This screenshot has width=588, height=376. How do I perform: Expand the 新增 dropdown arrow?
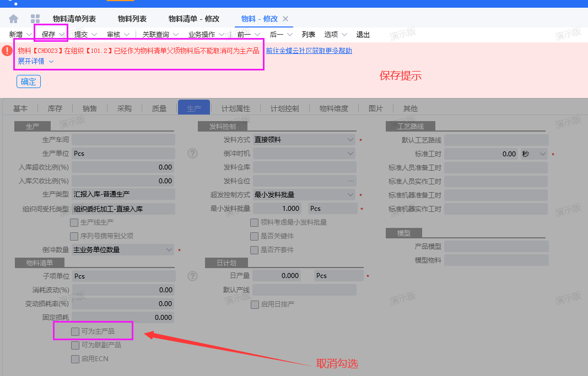click(x=29, y=35)
